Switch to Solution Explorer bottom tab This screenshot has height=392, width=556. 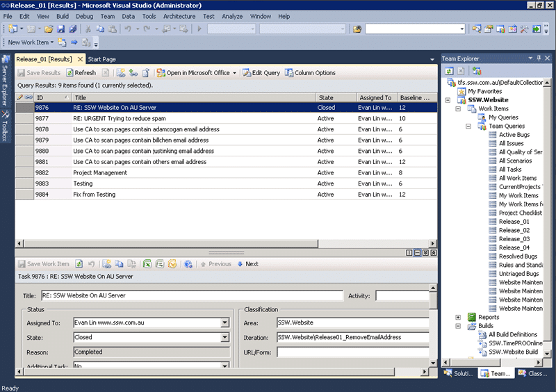460,373
